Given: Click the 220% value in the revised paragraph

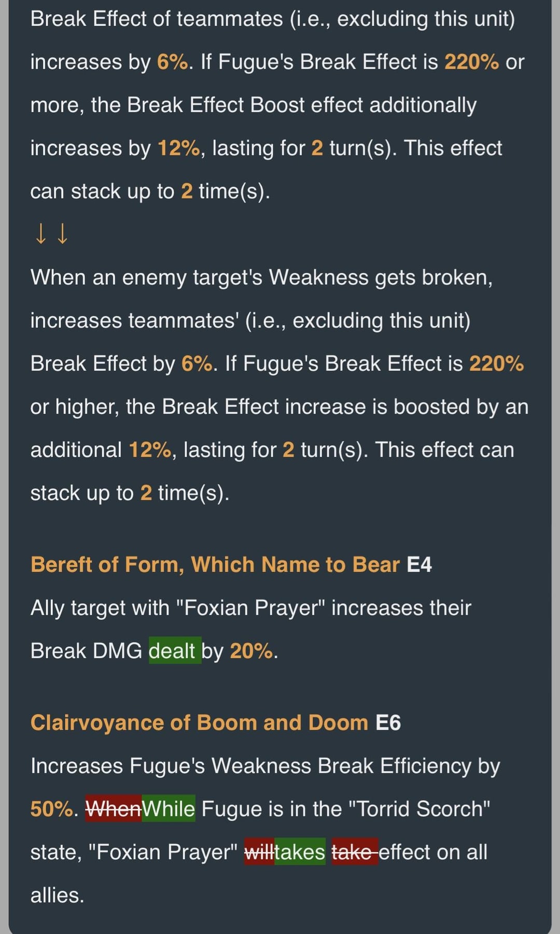Looking at the screenshot, I should [x=497, y=364].
